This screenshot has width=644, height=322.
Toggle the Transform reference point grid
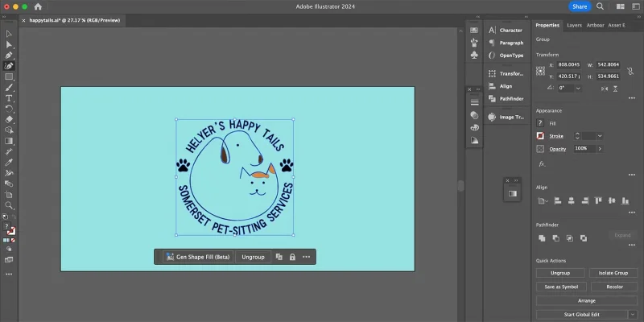(x=541, y=70)
